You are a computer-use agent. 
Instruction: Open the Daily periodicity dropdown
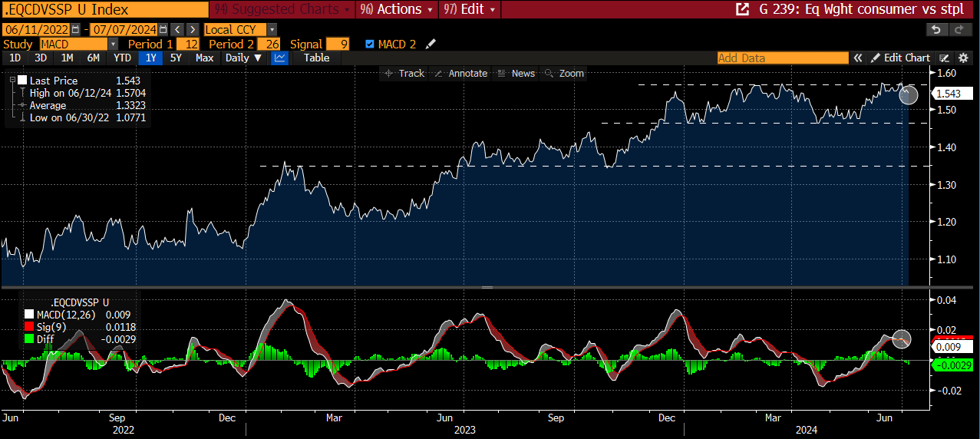tap(244, 58)
